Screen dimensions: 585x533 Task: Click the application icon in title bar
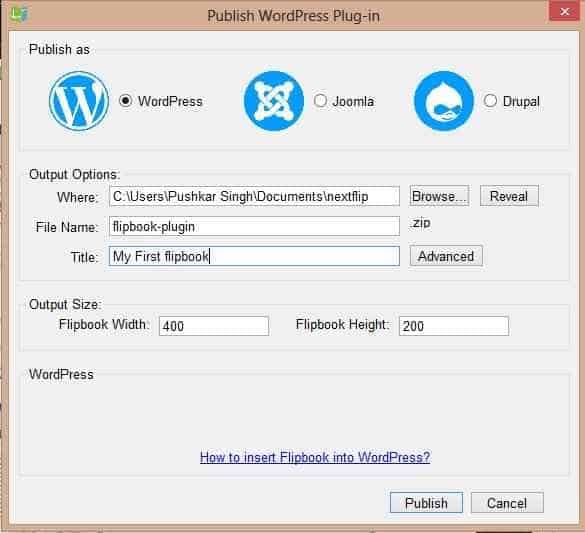[x=19, y=14]
